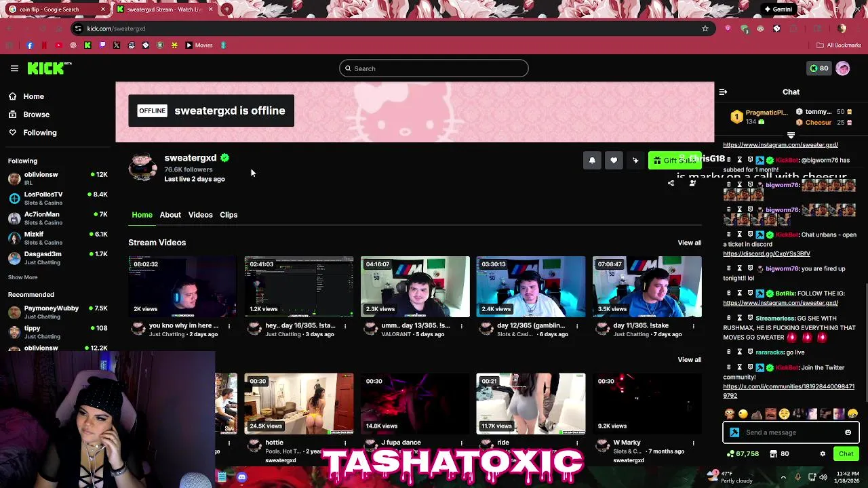Click the sparkle subscribe icon next to Gift Subs
The image size is (868, 488).
pyautogui.click(x=635, y=161)
